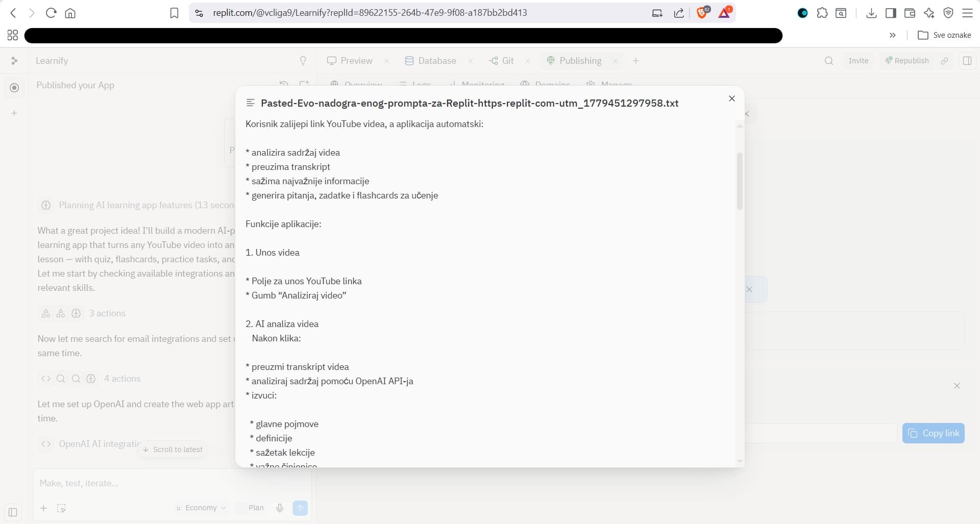Click the URL address bar

[x=370, y=13]
